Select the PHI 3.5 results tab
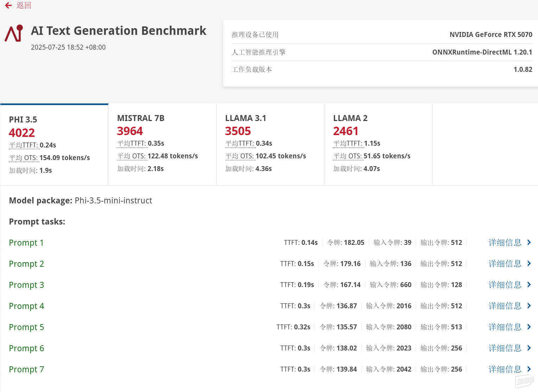 coord(54,145)
